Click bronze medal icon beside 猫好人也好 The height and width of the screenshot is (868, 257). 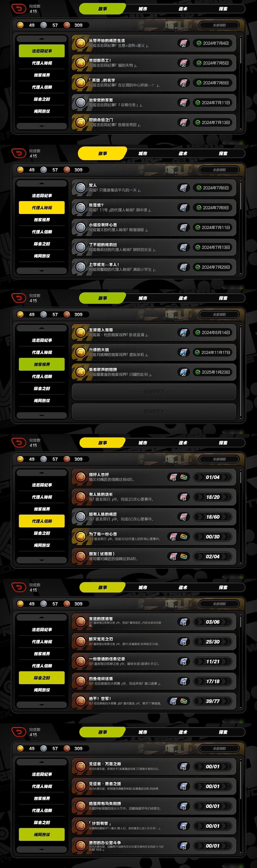pos(81,477)
